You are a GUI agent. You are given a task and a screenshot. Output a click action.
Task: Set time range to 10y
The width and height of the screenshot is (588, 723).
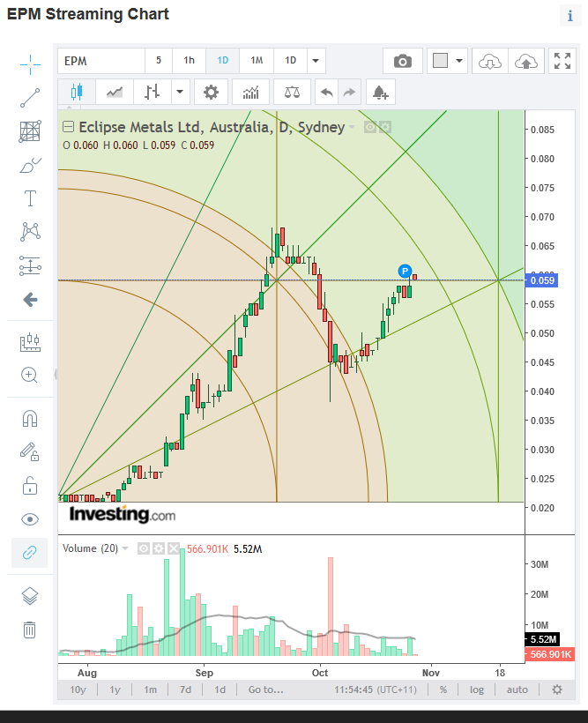pyautogui.click(x=78, y=689)
